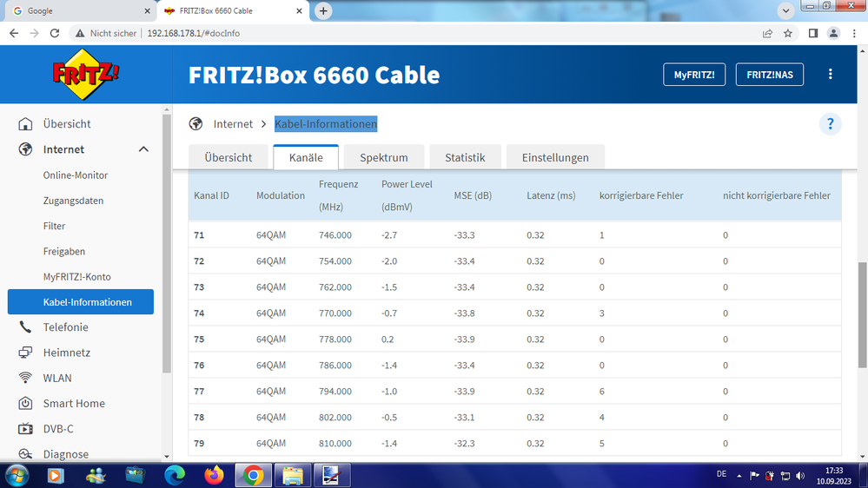Click the Nicht sicher security warning
The height and width of the screenshot is (488, 868).
(106, 33)
